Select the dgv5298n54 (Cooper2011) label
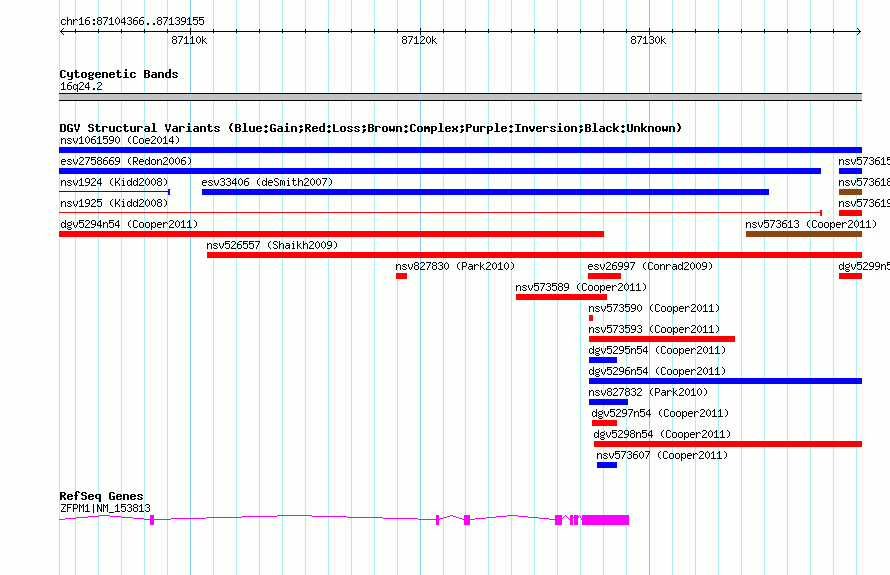 point(662,434)
